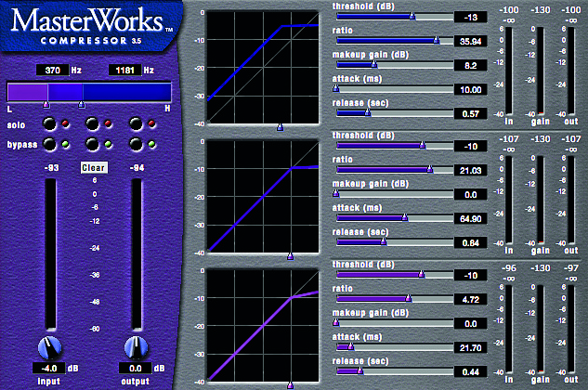Bypass the mid band compressor
588x390 pixels.
pos(93,144)
